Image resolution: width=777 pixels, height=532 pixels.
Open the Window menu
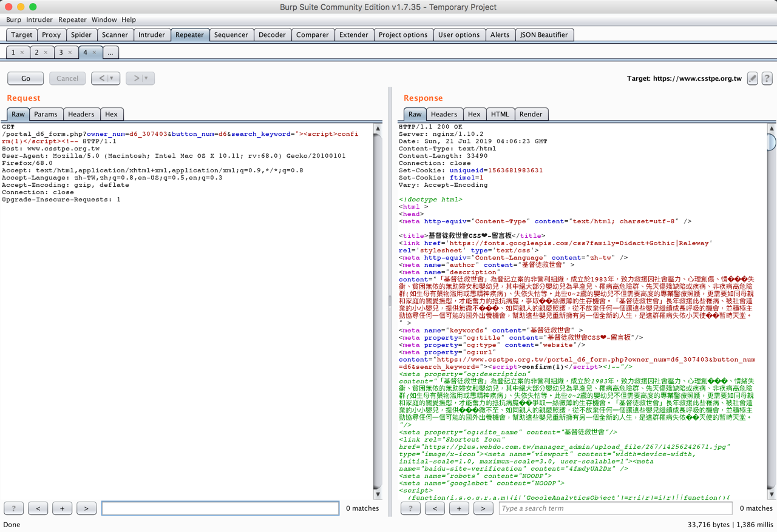click(104, 19)
